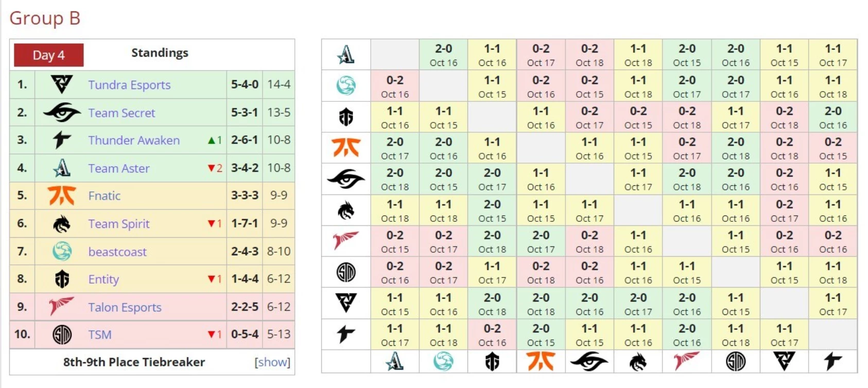Click Entity logo in standings row 8
868x388 pixels.
(62, 279)
